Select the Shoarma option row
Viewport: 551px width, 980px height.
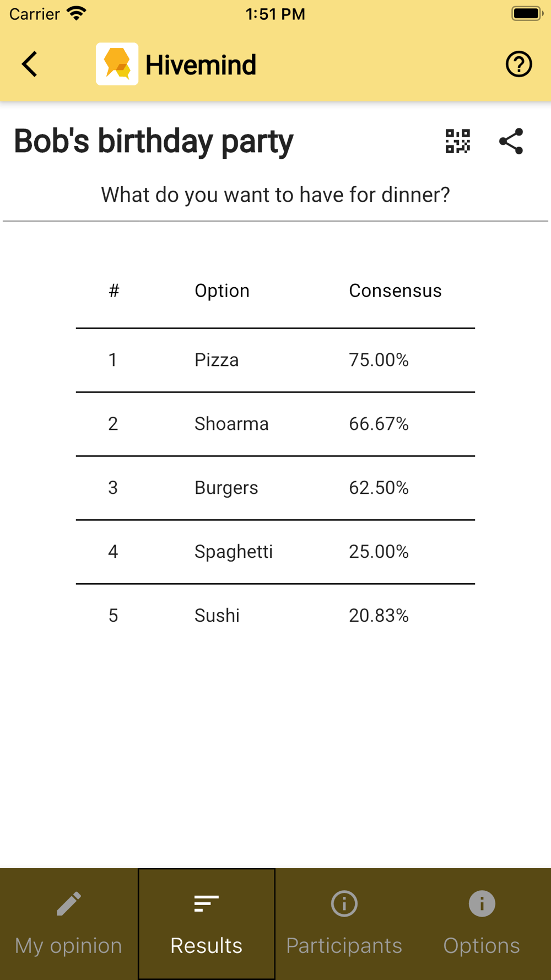click(x=275, y=424)
